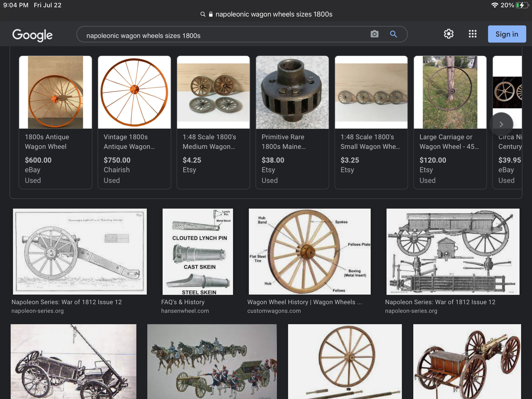Open Google settings gear

[449, 34]
